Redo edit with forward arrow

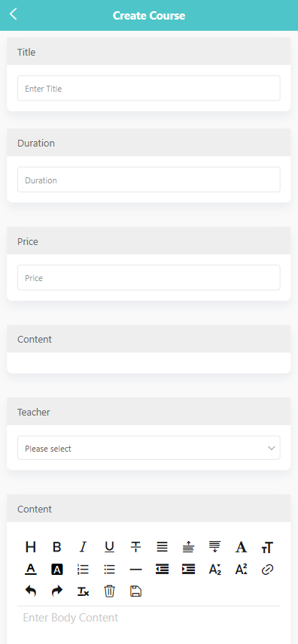coord(56,591)
